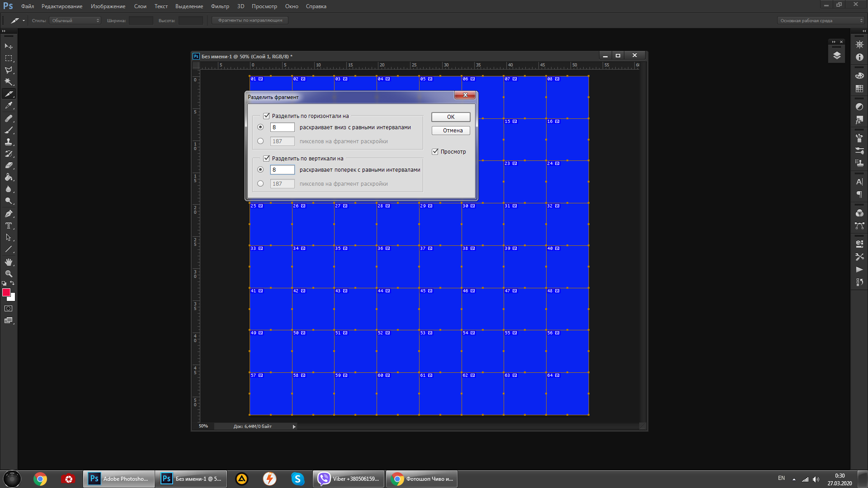
Task: Click OK in the dialog
Action: coord(451,117)
